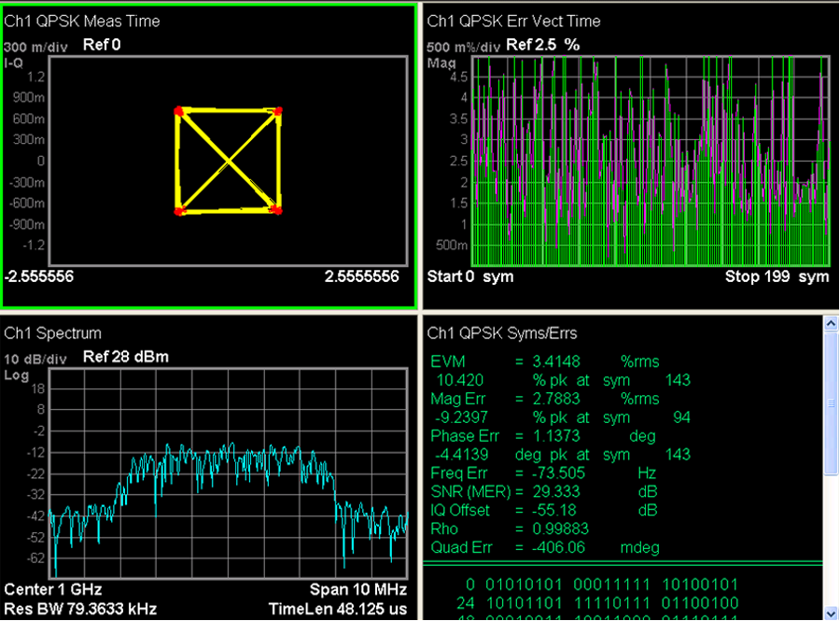Click the symbol number '94' for Mag Err peak
The width and height of the screenshot is (840, 621).
click(x=681, y=417)
